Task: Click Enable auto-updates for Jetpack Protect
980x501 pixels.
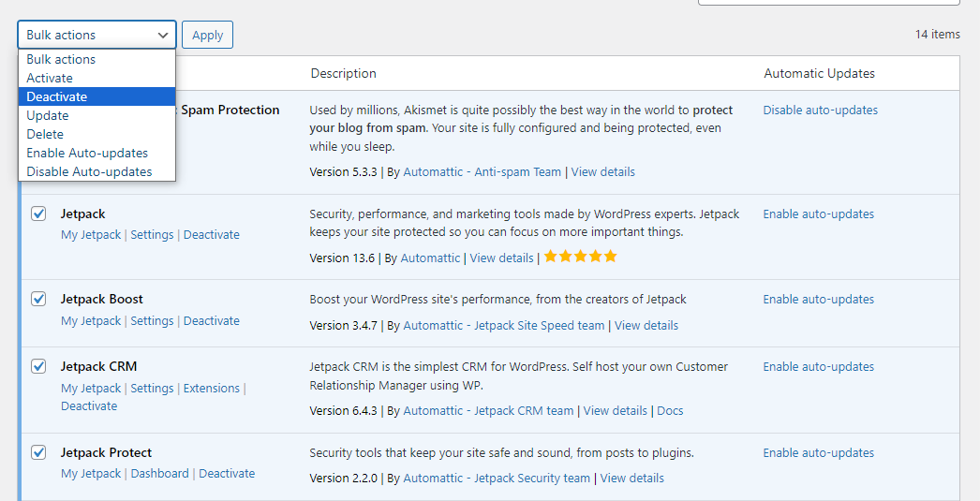Action: click(x=818, y=453)
